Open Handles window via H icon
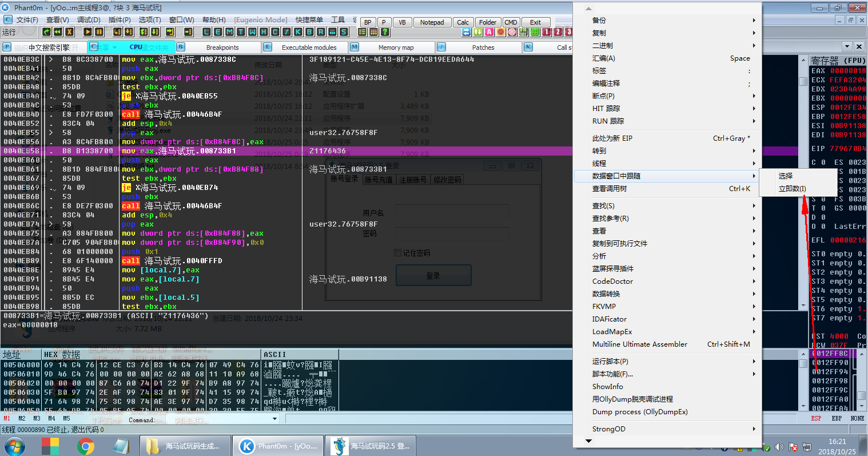The width and height of the screenshot is (868, 456). (x=264, y=32)
